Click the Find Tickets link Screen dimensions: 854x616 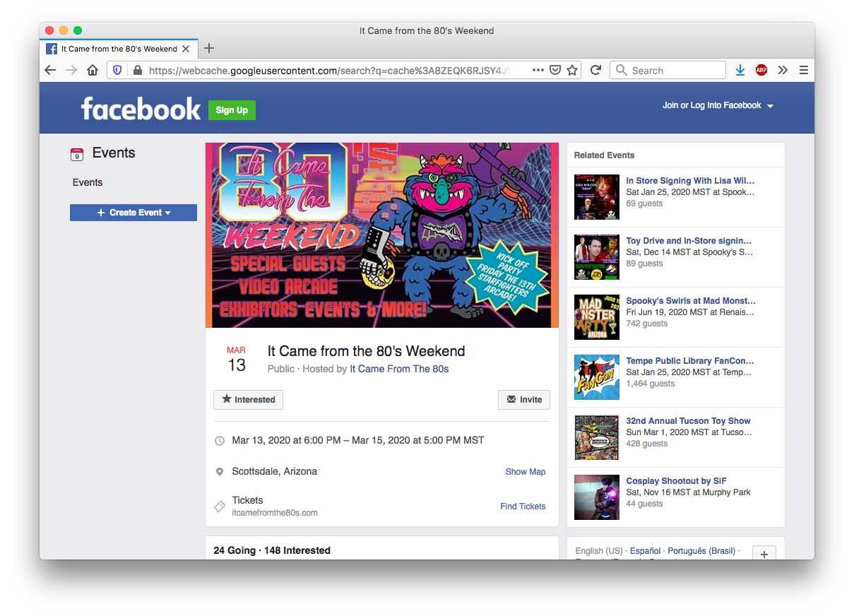click(523, 507)
